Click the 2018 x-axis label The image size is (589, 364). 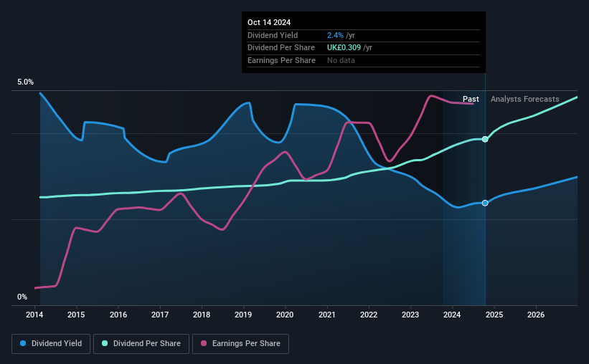point(202,315)
